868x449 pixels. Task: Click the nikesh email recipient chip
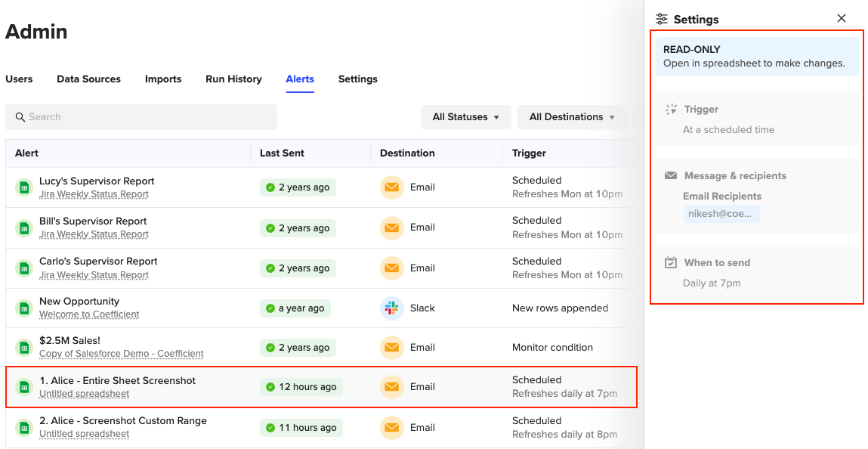(x=721, y=214)
